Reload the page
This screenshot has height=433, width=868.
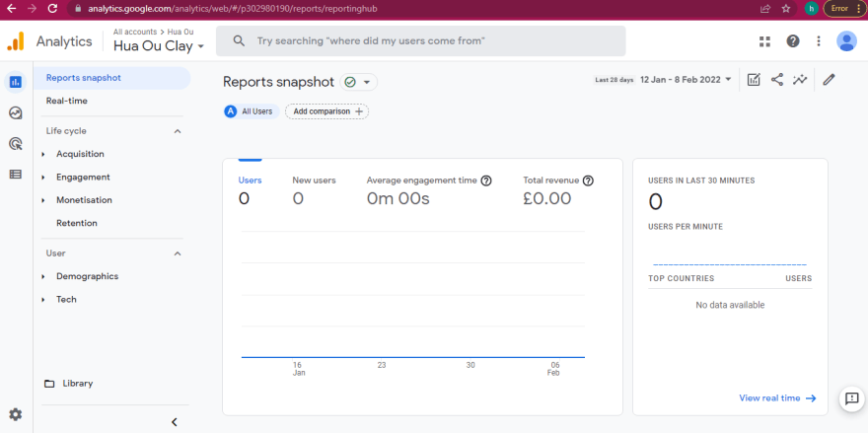pos(52,9)
